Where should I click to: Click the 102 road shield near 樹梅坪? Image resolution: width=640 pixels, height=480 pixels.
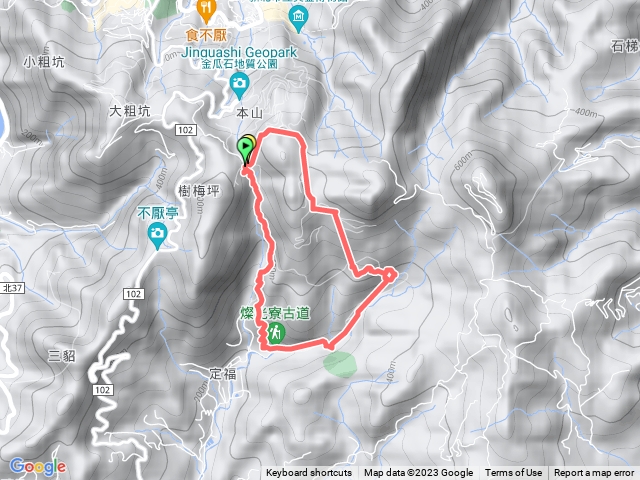point(186,130)
